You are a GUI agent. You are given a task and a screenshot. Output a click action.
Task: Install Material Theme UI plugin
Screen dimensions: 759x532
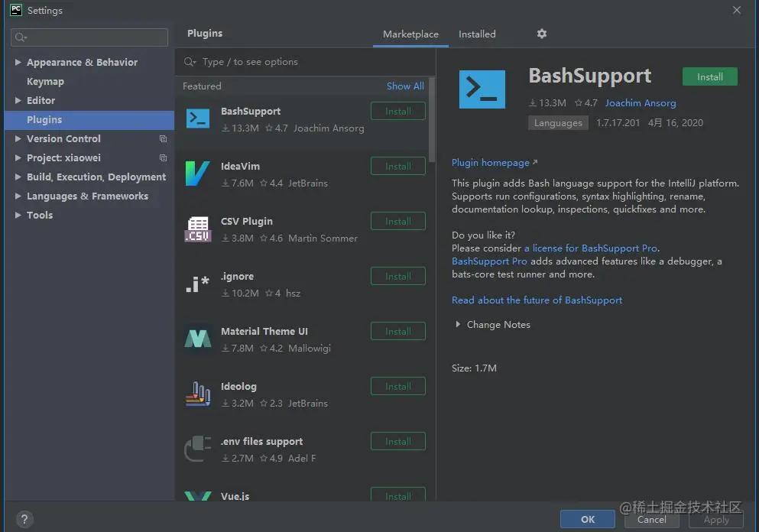point(398,332)
